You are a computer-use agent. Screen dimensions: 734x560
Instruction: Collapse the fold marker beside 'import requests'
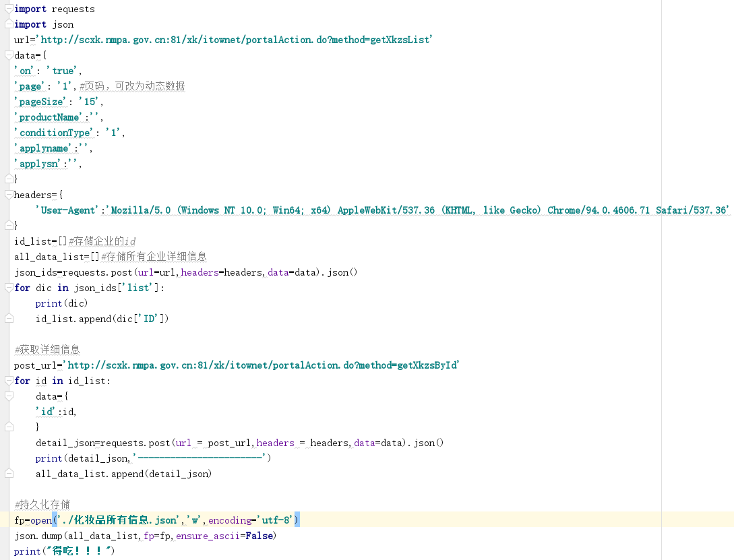(9, 8)
